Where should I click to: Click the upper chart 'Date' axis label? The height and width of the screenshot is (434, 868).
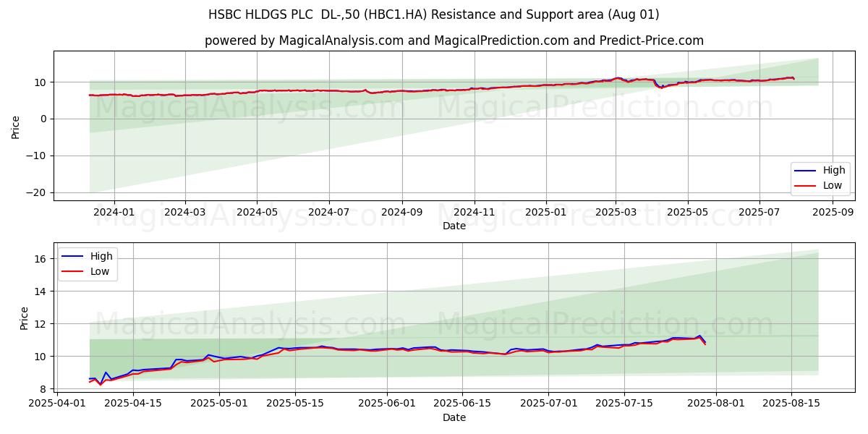coord(454,226)
